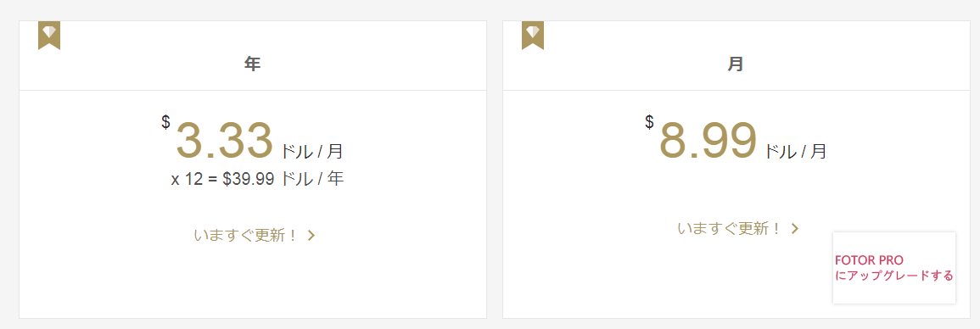
Task: Click ドル / 月 label beside 8.99
Action: coord(796,151)
